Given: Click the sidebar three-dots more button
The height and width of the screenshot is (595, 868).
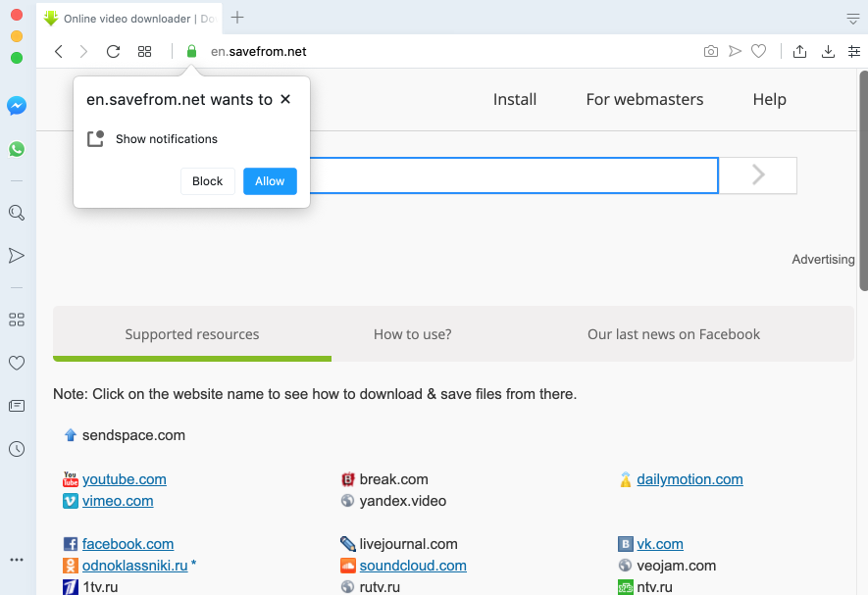Looking at the screenshot, I should (x=16, y=559).
